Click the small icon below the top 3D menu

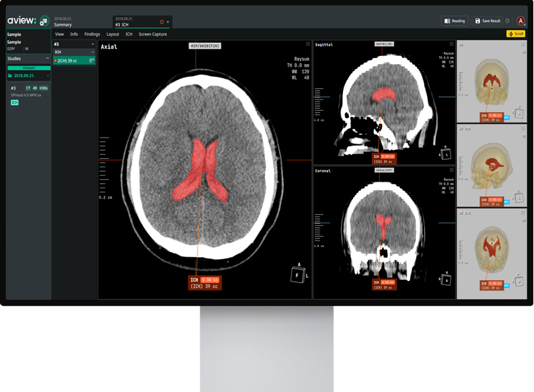pos(524,53)
